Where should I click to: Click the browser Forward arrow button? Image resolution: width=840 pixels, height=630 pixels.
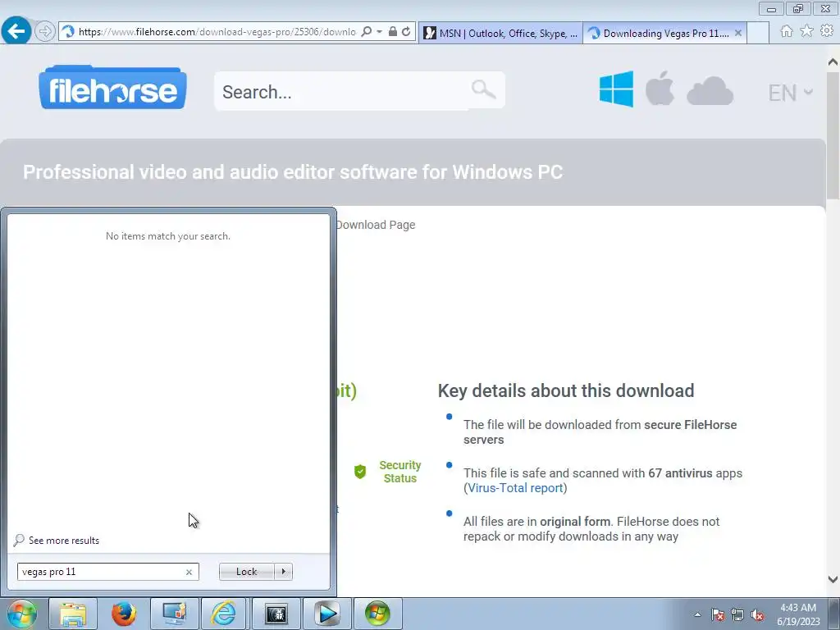[45, 32]
